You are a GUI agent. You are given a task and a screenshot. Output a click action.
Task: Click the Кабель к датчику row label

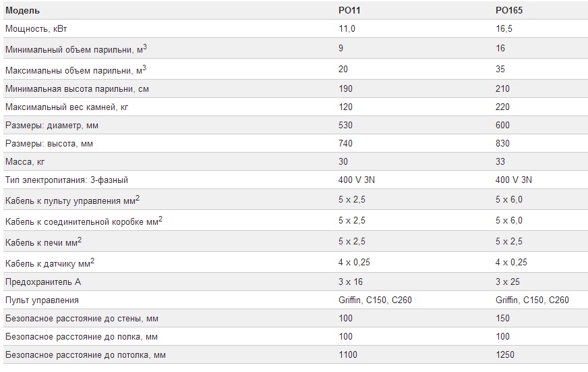[50, 263]
